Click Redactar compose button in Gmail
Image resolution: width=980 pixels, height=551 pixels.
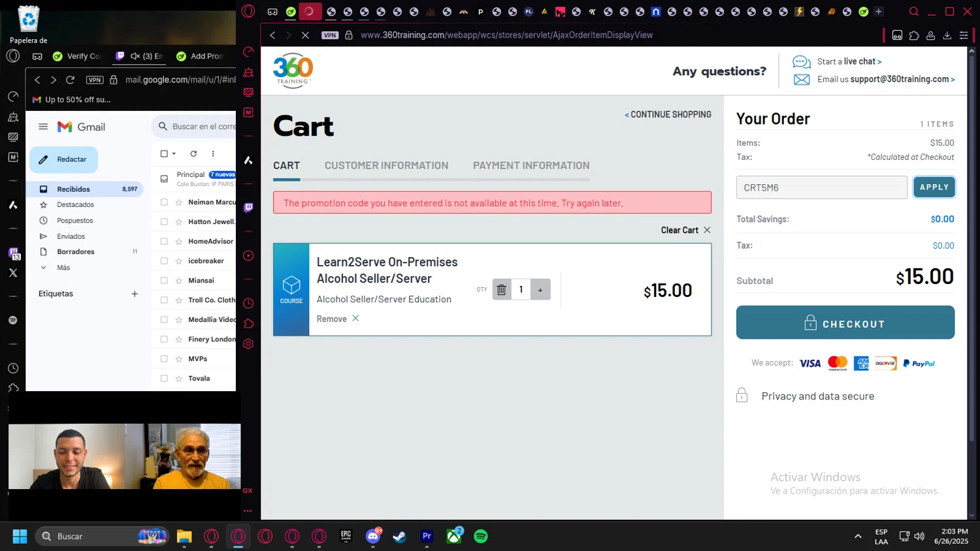[63, 159]
